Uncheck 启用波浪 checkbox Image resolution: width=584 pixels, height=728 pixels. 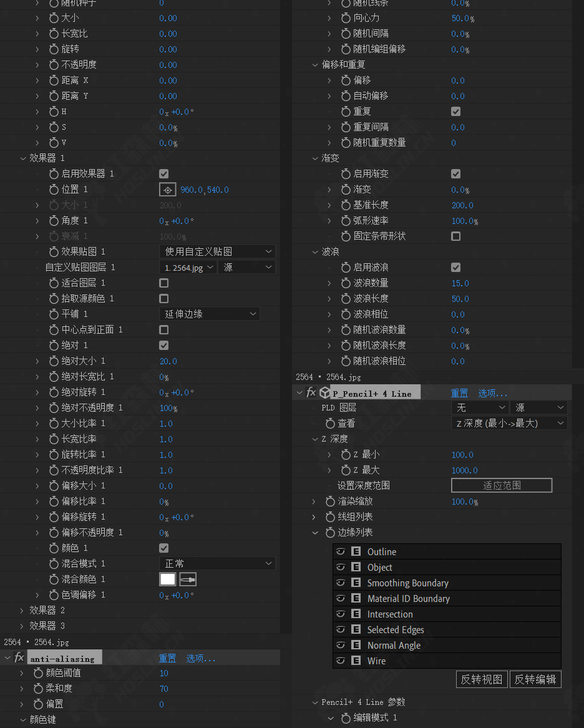coord(456,268)
